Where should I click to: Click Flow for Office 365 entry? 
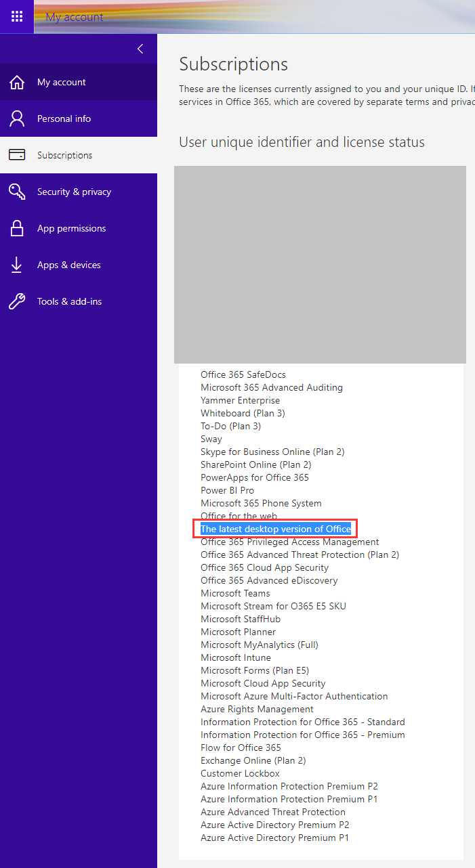click(241, 747)
